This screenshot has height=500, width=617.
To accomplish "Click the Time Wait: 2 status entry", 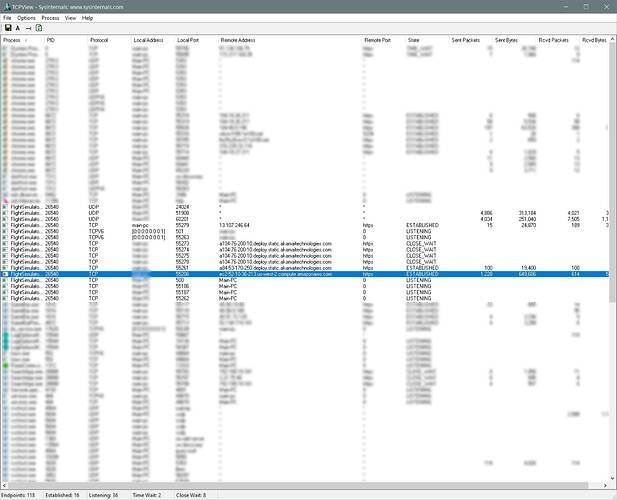I will pyautogui.click(x=147, y=495).
